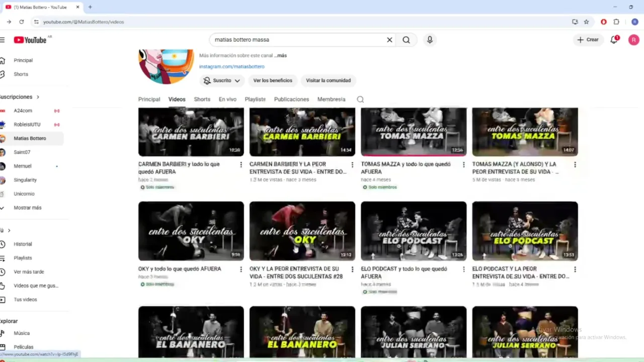The width and height of the screenshot is (644, 362).
Task: Click the Crear button
Action: click(588, 40)
